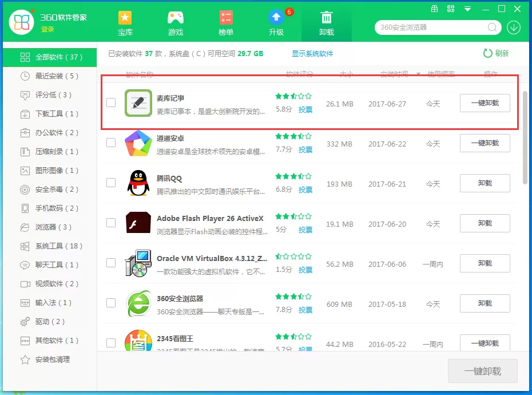532x395 pixels.
Task: Click the 浏览器 browser icon in sidebar
Action: (25, 227)
